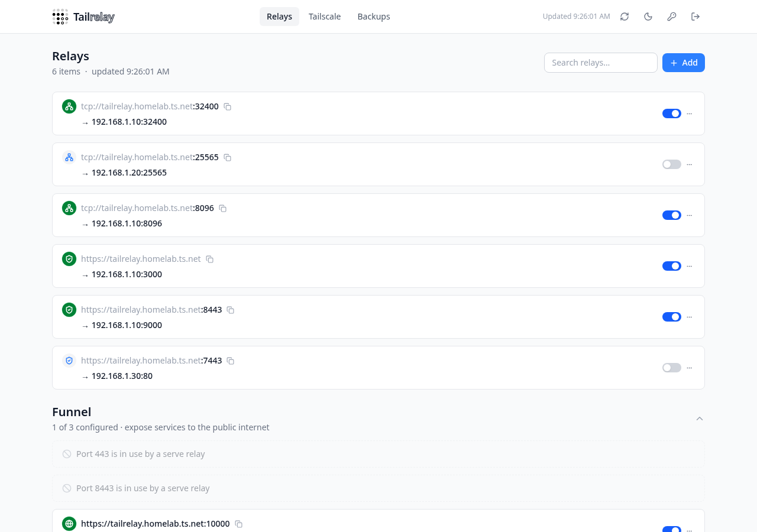This screenshot has height=532, width=757.
Task: Click the Tailrelay logo icon
Action: click(60, 17)
